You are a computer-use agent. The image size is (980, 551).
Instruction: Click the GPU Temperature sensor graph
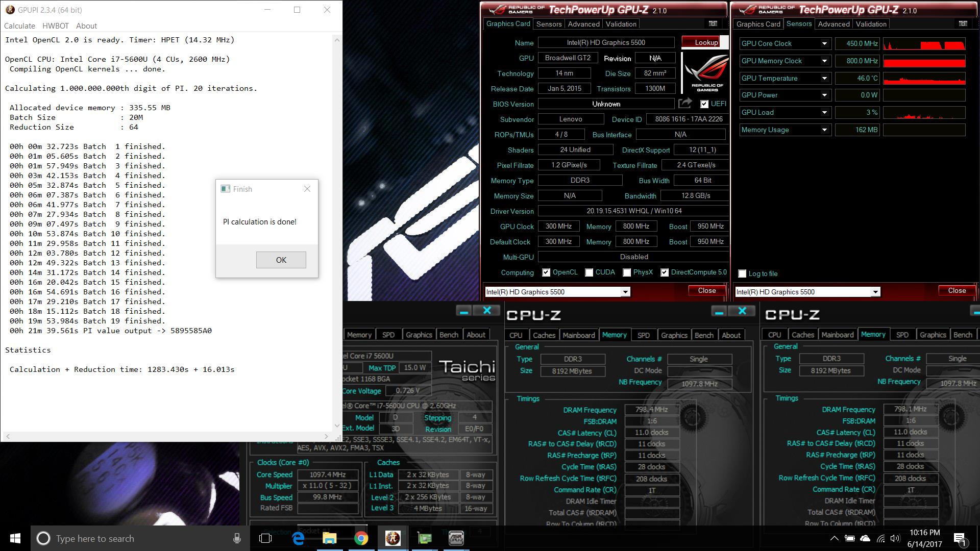pyautogui.click(x=924, y=78)
